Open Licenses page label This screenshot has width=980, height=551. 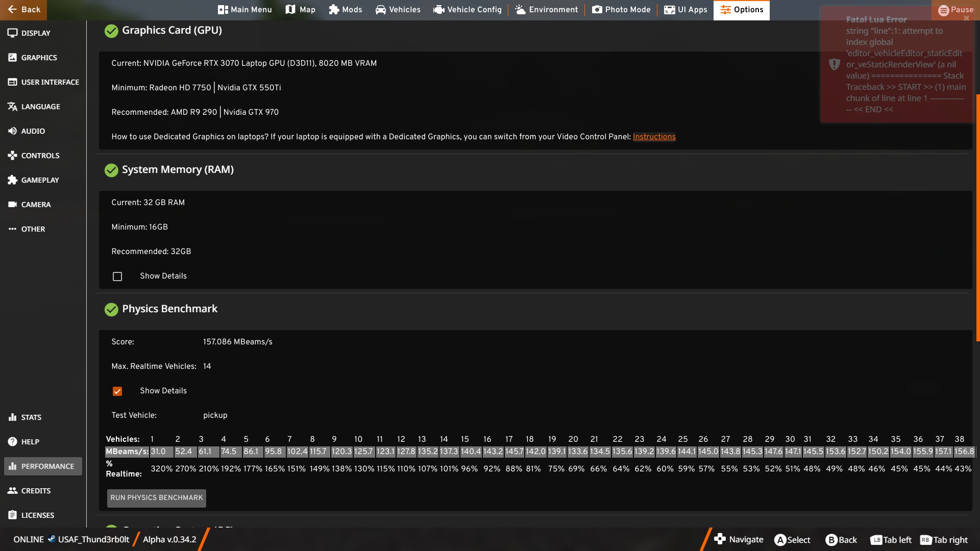[38, 515]
